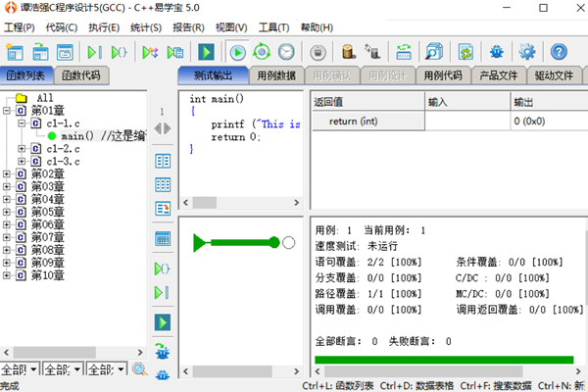Click the document with green refresh arrows icon
The height and width of the screenshot is (392, 588).
pyautogui.click(x=465, y=52)
